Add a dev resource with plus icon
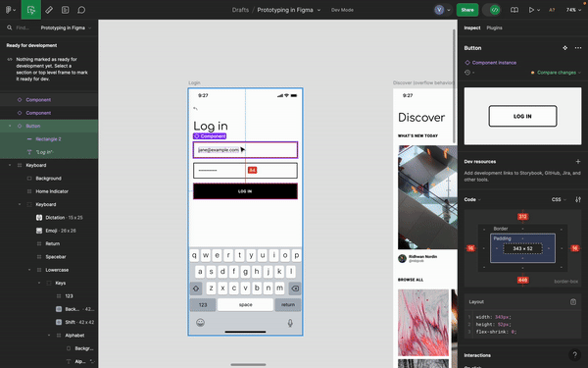The height and width of the screenshot is (368, 588). [x=578, y=162]
